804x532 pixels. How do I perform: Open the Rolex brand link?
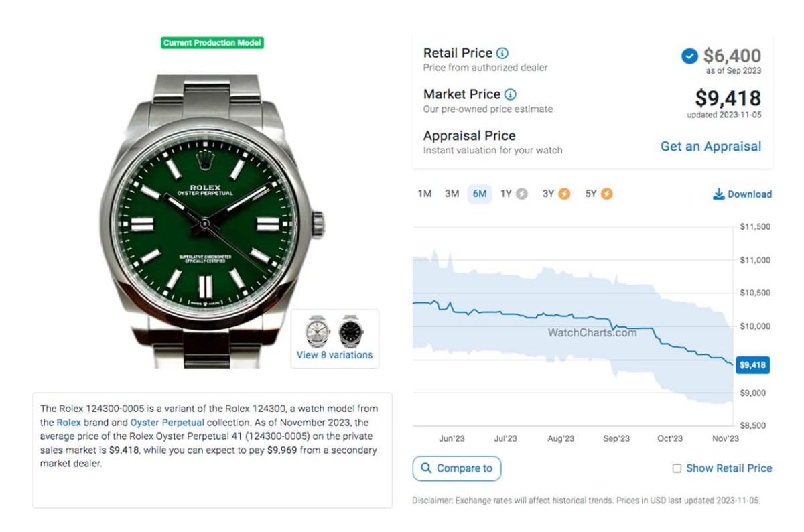(x=68, y=423)
